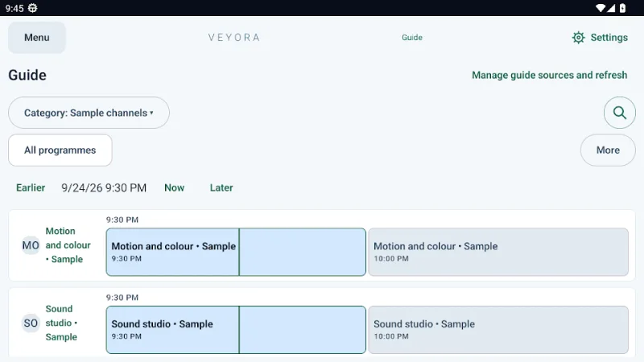The width and height of the screenshot is (644, 362).
Task: Click the cellular signal status icon
Action: [x=611, y=8]
